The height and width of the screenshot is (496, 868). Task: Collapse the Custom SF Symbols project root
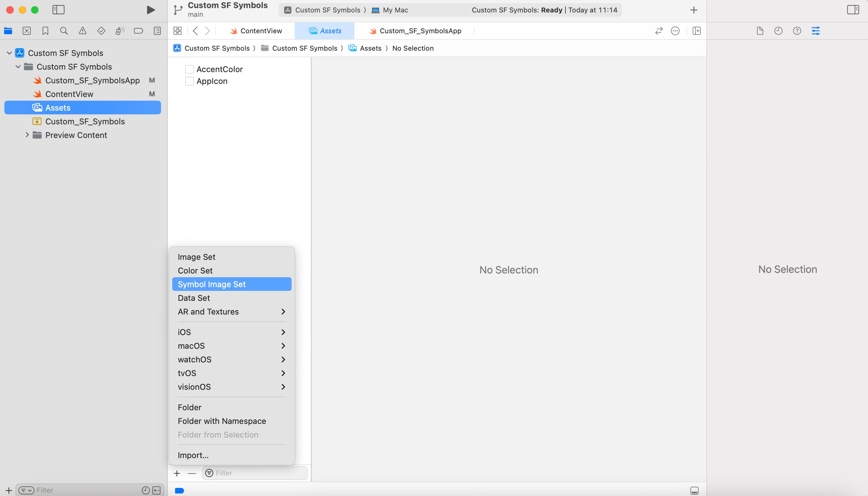click(10, 53)
